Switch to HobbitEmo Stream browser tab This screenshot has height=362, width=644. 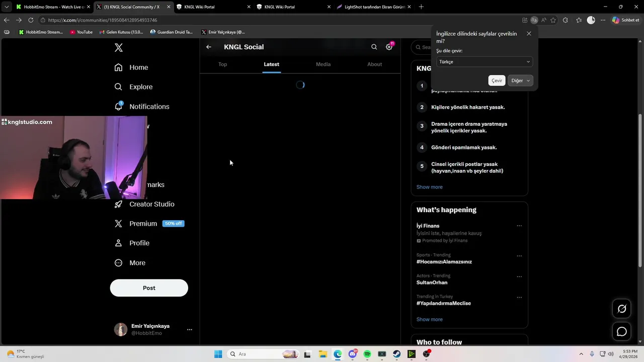point(53,7)
